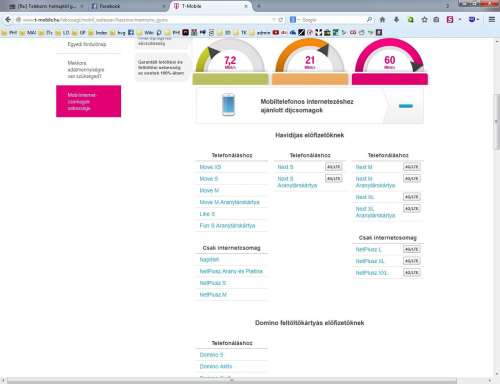The height and width of the screenshot is (384, 500).
Task: Open the NetPlusz S link
Action: 213,283
